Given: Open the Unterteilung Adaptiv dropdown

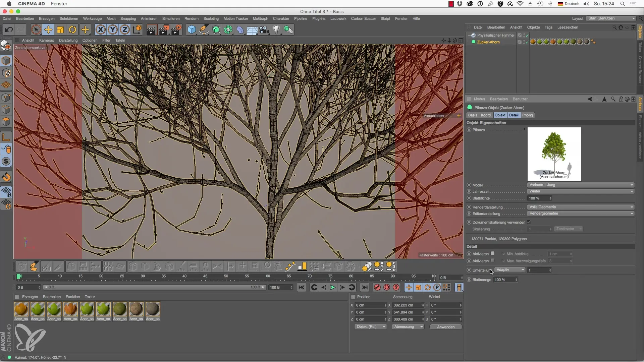Looking at the screenshot, I should (510, 270).
